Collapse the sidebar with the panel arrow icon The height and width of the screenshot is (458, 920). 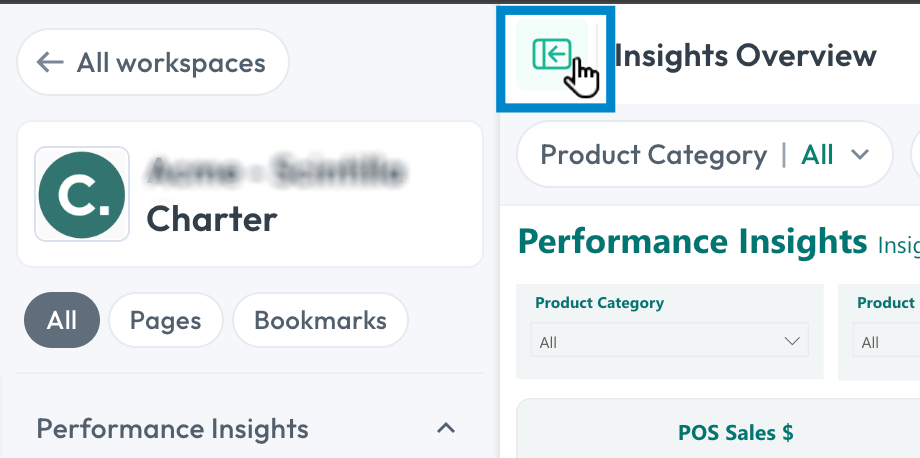tap(552, 55)
